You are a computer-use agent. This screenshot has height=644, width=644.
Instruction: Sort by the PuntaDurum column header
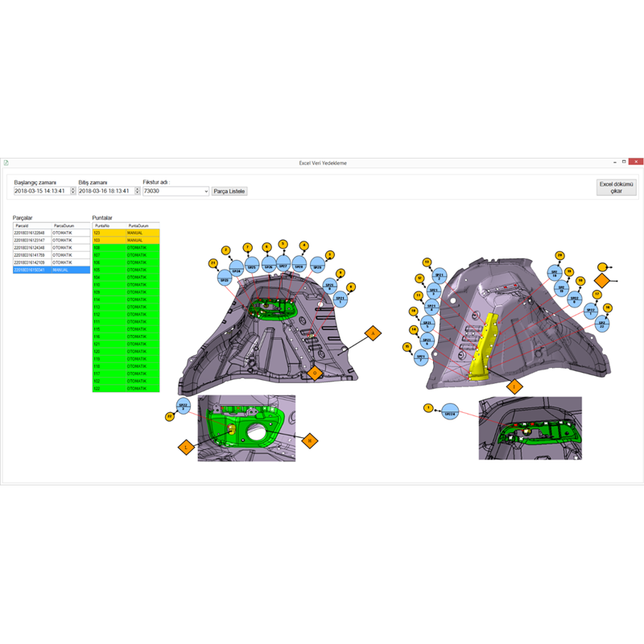pyautogui.click(x=142, y=225)
